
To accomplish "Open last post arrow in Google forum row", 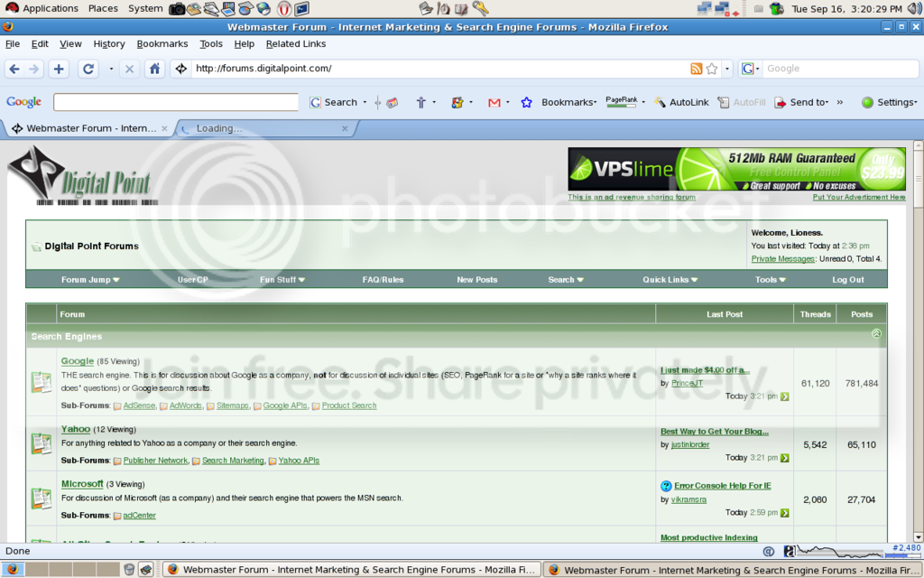I will point(784,396).
